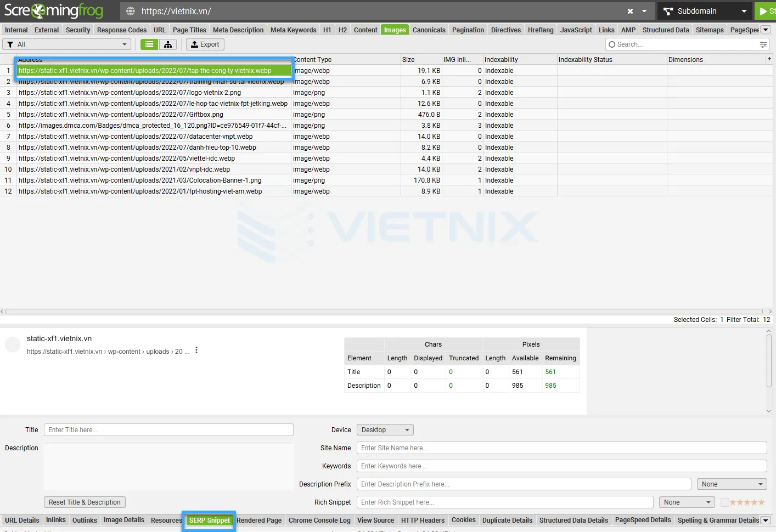Click Reset Title & Description button
Image resolution: width=776 pixels, height=532 pixels.
click(x=85, y=502)
